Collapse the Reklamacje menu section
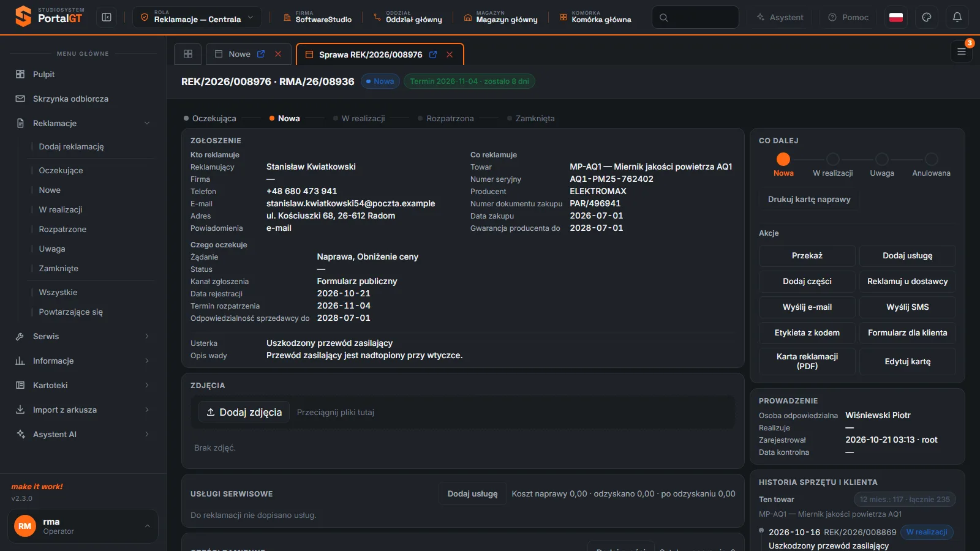The image size is (980, 551). (83, 123)
